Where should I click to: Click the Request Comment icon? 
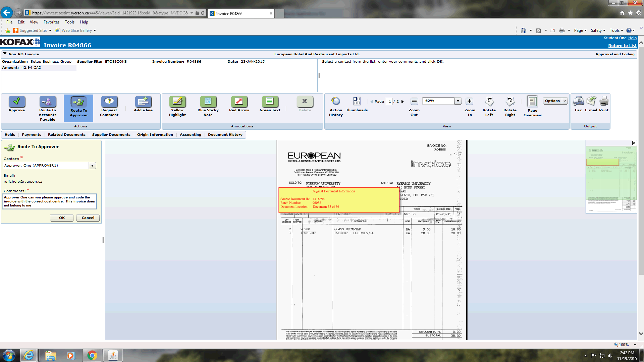pyautogui.click(x=109, y=102)
